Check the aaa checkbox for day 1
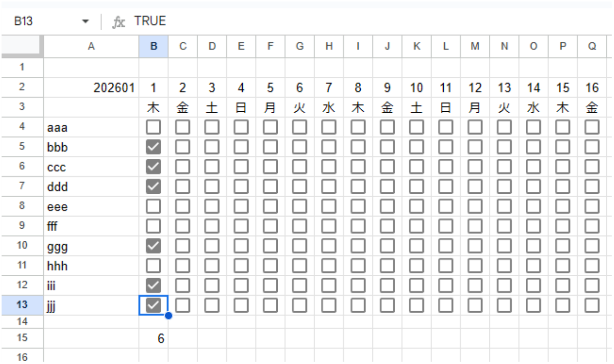The image size is (614, 364). pos(153,128)
